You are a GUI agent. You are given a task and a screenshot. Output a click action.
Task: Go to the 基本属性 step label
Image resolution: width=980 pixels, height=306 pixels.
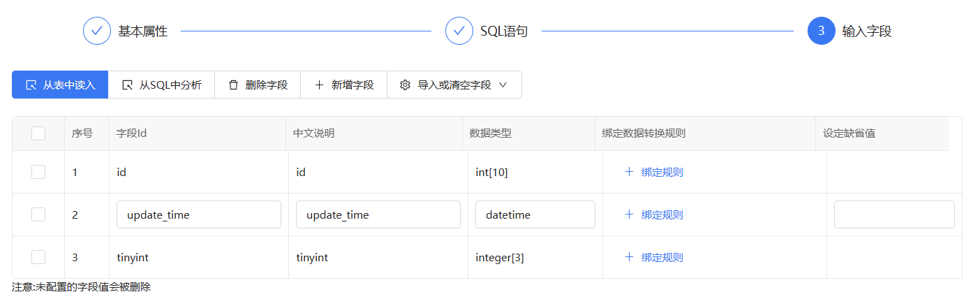pyautogui.click(x=142, y=31)
